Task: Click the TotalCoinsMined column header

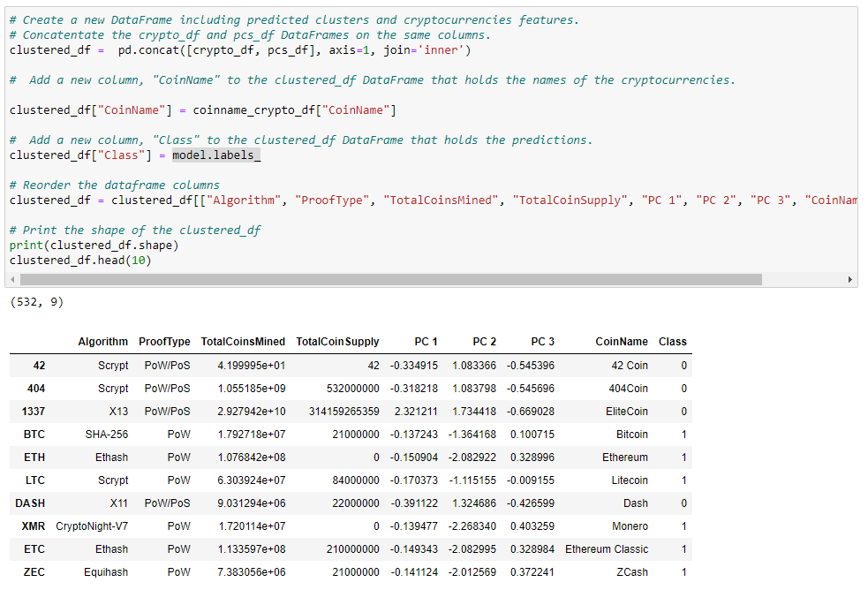Action: click(x=243, y=342)
